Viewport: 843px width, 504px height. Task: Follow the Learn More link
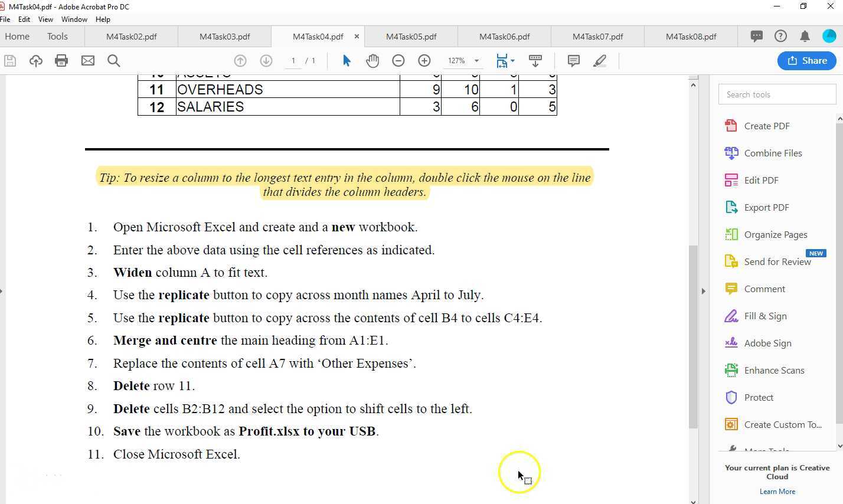[777, 491]
